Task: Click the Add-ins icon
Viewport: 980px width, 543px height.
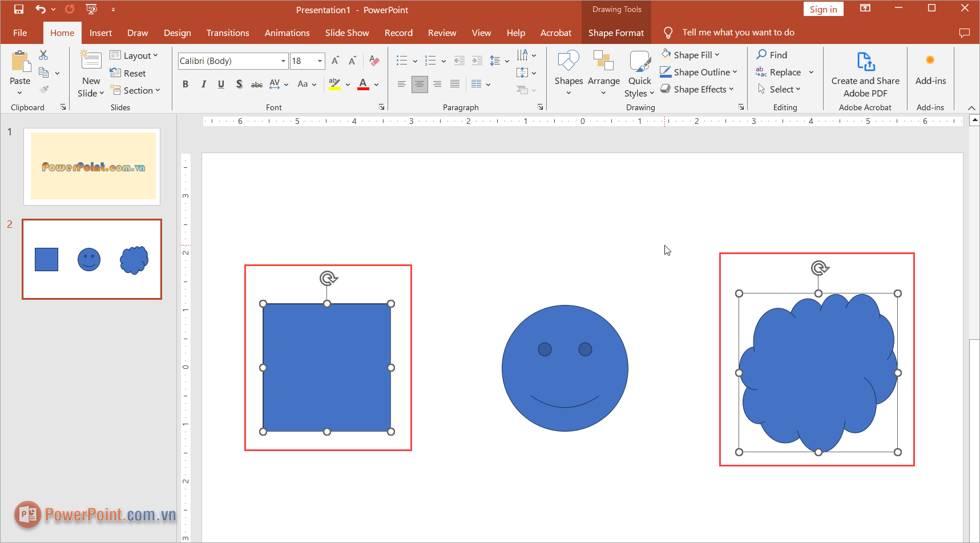Action: click(930, 60)
